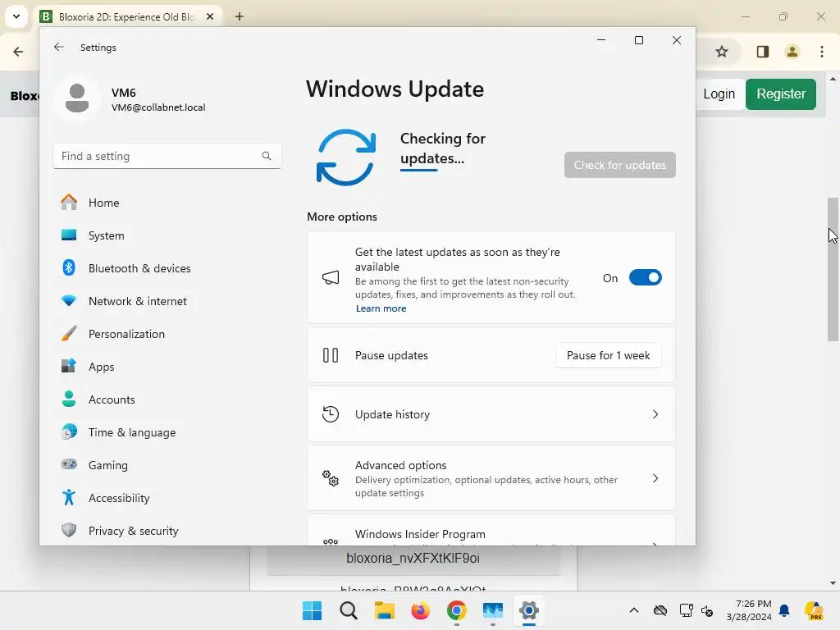Open Chrome three-dot menu
Viewport: 840px width, 630px height.
tap(822, 52)
